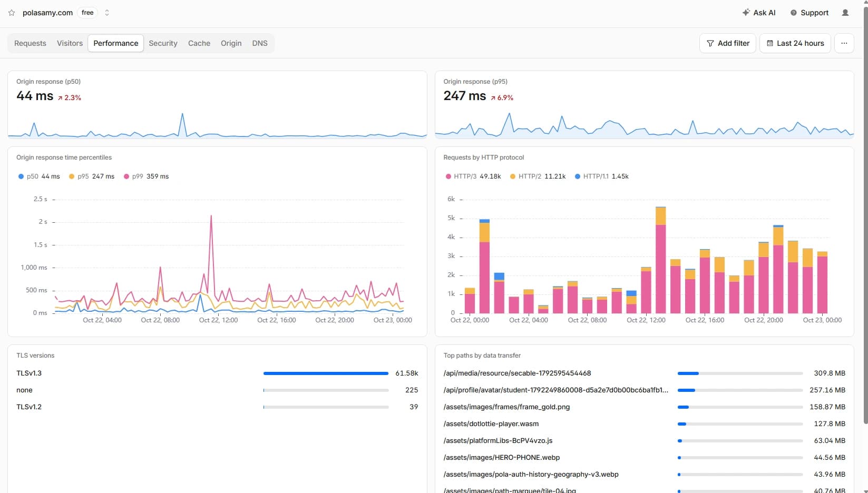Toggle the p95 series in percentiles legend
The image size is (868, 493).
coord(92,176)
